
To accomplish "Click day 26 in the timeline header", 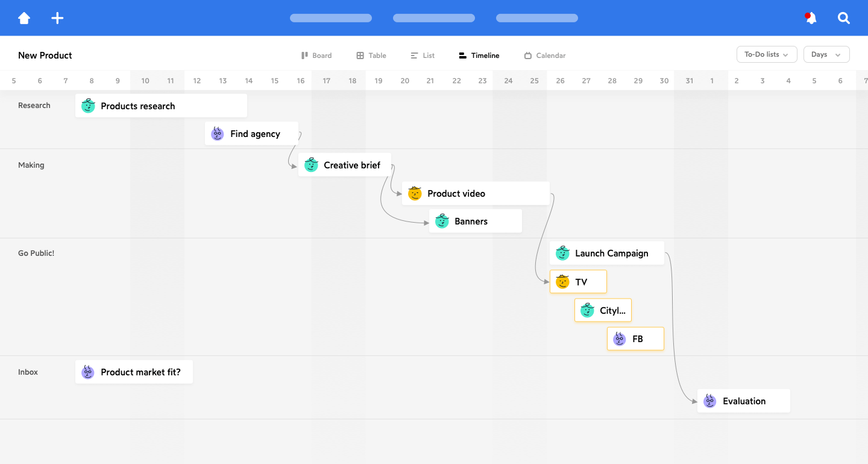I will 561,81.
